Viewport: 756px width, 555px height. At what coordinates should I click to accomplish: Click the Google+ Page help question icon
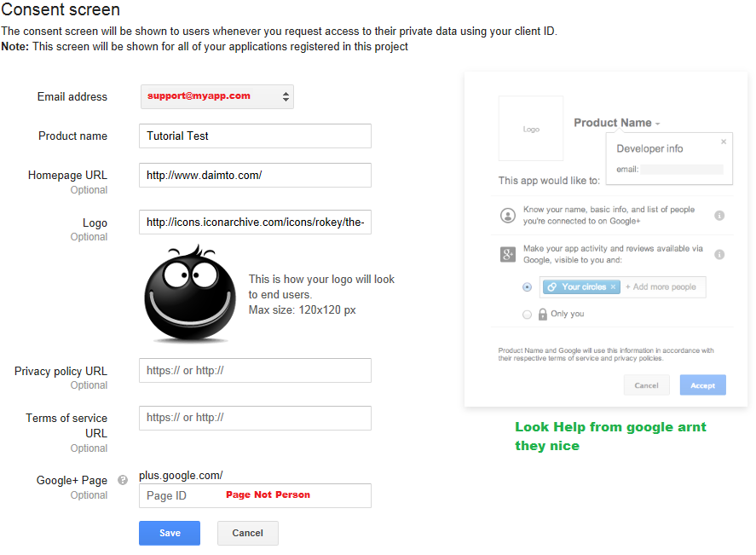[x=123, y=480]
